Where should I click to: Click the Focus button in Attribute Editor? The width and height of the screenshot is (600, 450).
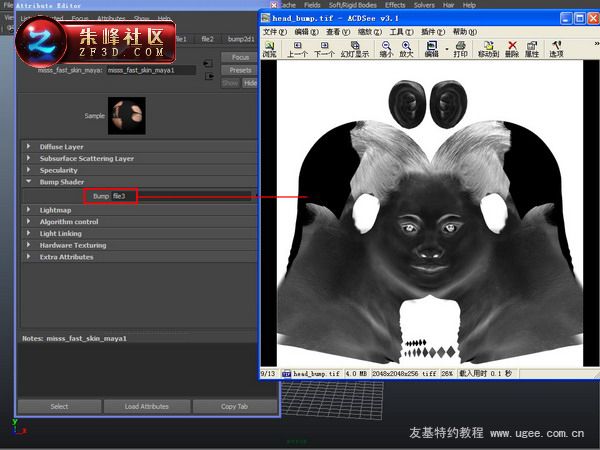240,57
